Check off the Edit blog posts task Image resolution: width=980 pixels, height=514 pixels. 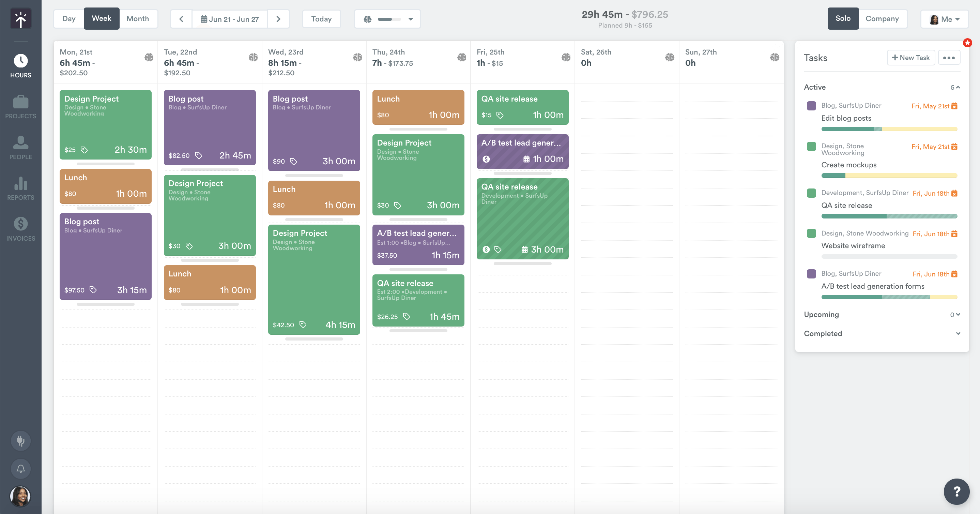[811, 106]
